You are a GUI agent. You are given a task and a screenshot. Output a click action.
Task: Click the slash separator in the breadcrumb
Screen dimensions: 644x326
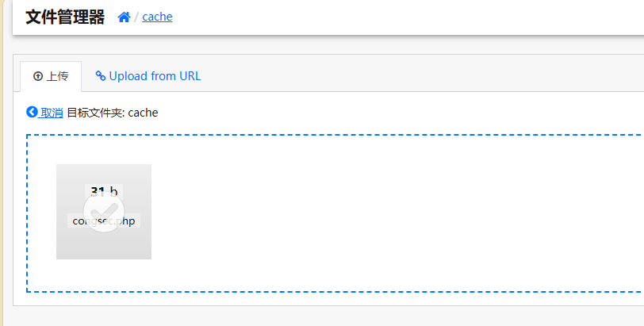point(136,17)
